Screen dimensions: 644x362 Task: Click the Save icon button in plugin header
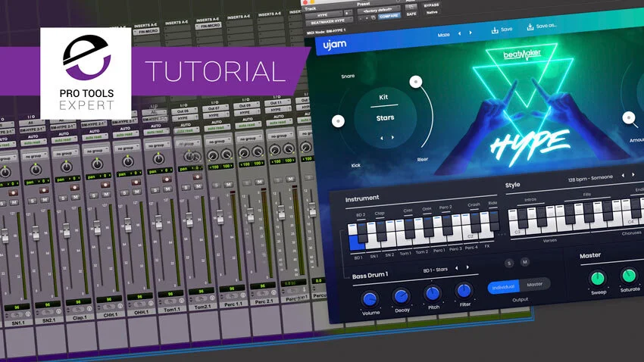(x=495, y=30)
